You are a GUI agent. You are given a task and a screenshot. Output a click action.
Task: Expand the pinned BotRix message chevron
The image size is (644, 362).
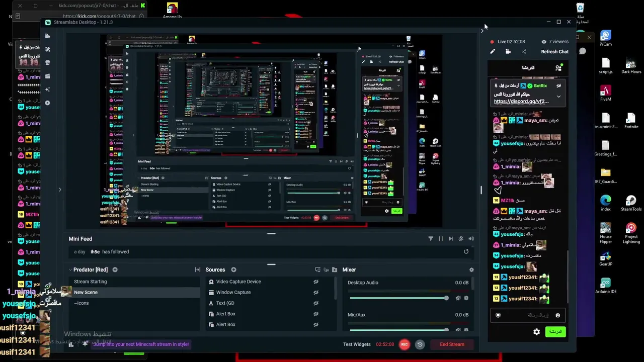pyautogui.click(x=558, y=96)
